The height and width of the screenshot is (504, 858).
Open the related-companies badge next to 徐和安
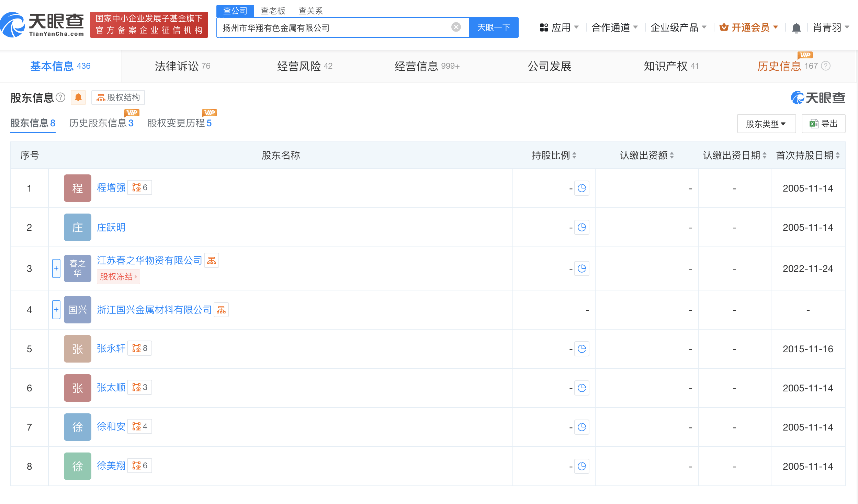click(140, 426)
